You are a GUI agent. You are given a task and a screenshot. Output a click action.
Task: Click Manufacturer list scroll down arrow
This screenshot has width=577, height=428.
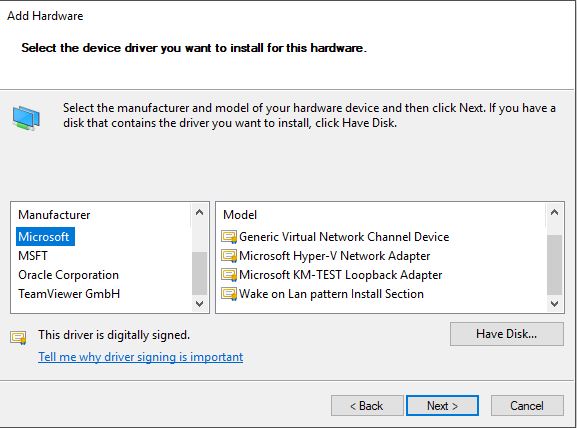coord(199,304)
